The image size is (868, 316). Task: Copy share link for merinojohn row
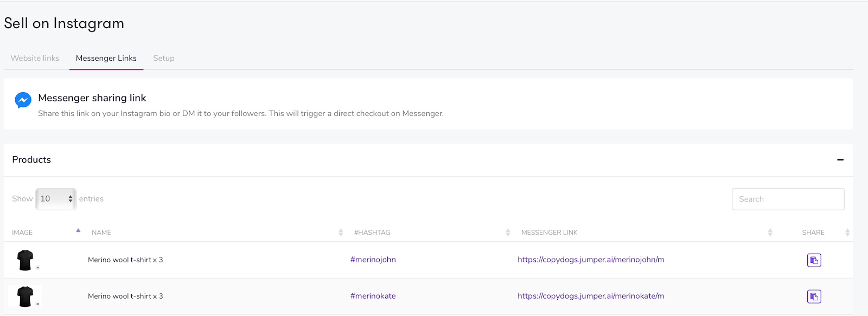click(x=814, y=260)
